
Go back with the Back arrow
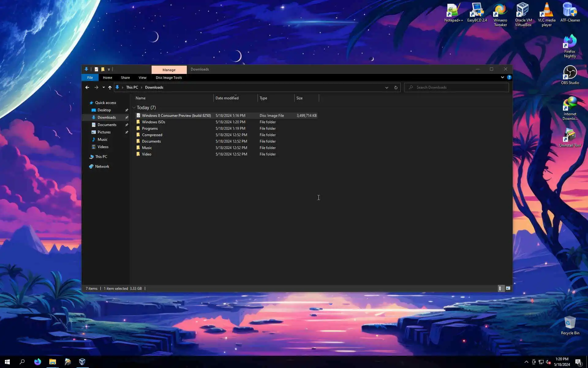pyautogui.click(x=87, y=87)
